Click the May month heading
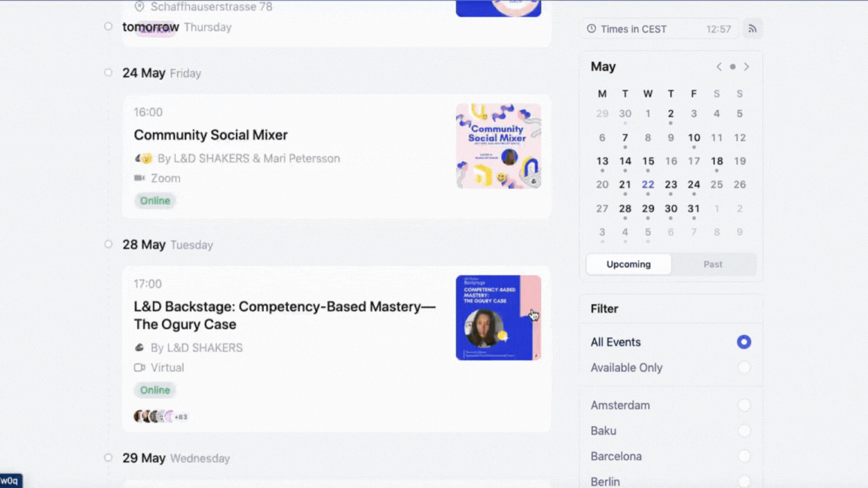868x488 pixels. tap(603, 66)
